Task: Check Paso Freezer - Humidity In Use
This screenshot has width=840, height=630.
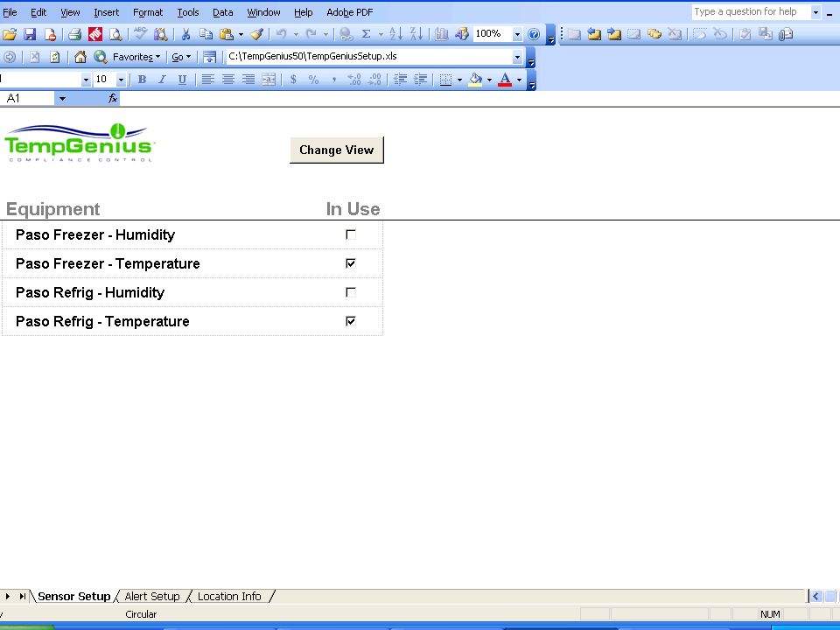Action: 351,234
